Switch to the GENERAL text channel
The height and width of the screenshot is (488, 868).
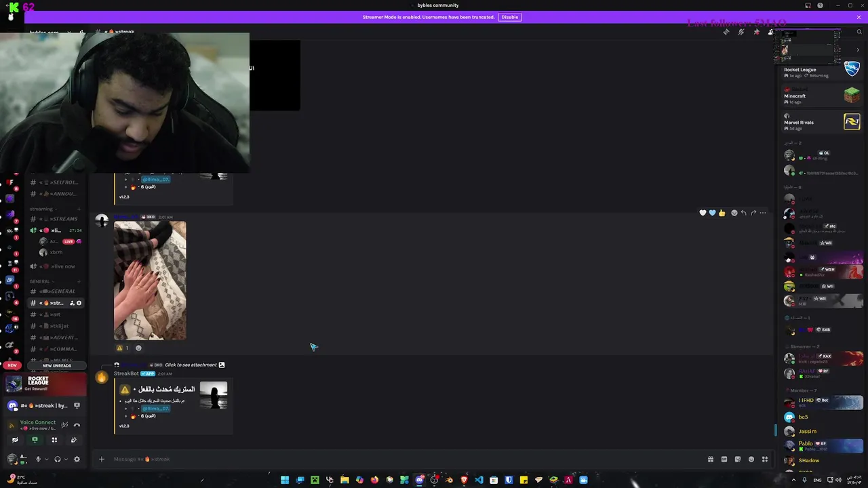57,291
